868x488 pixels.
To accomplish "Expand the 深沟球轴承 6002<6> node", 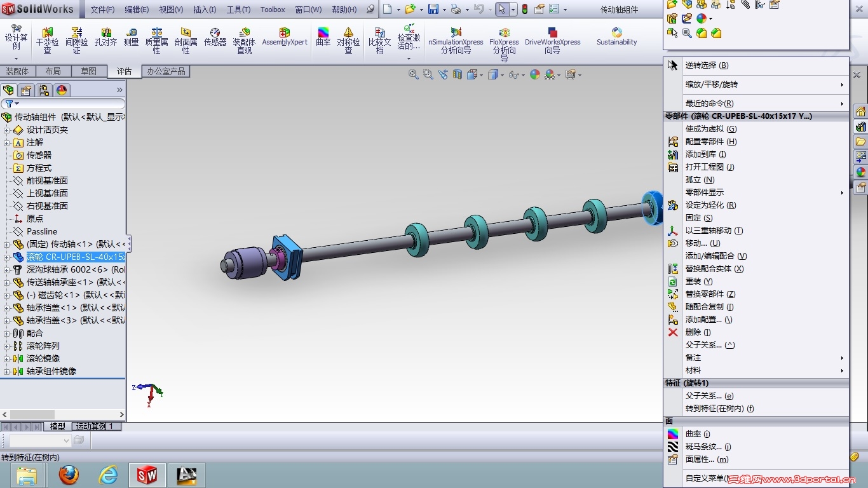I will click(7, 269).
